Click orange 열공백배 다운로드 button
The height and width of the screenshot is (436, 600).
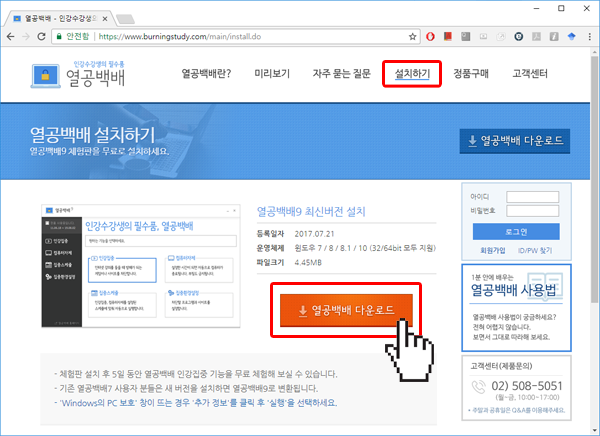(346, 310)
